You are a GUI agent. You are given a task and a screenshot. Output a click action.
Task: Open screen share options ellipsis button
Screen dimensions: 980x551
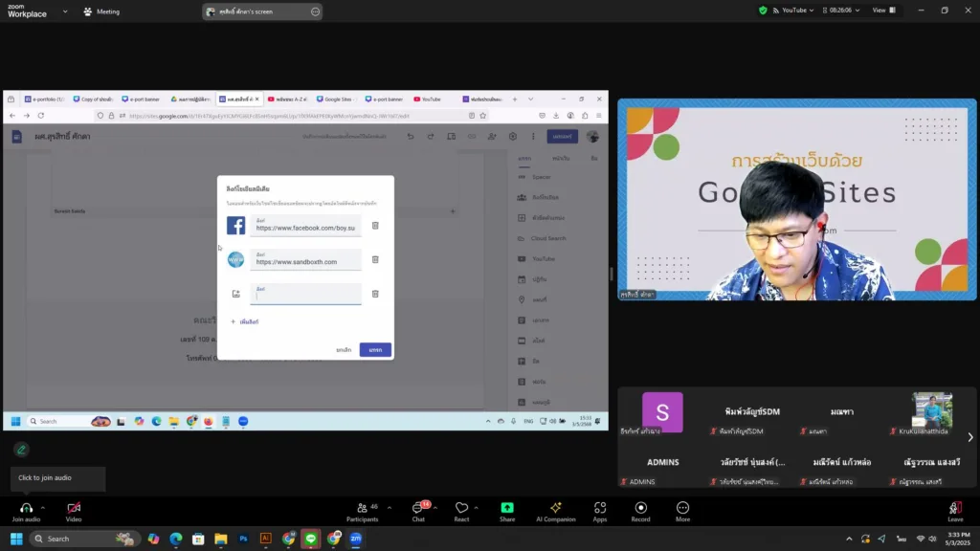click(315, 11)
